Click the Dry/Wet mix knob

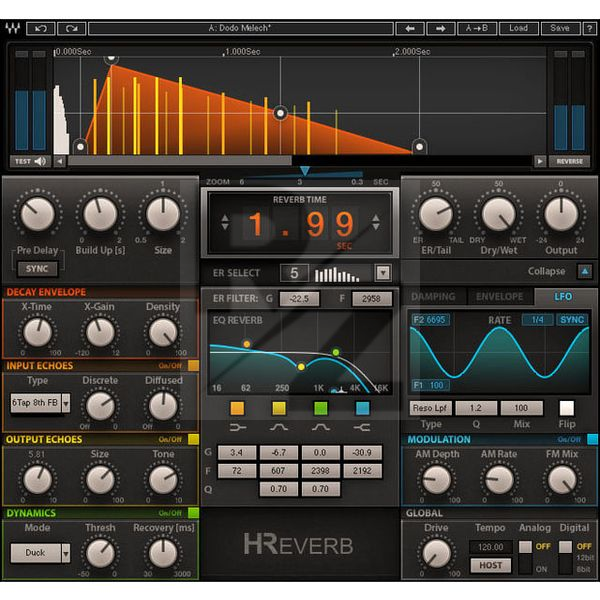coord(499,214)
